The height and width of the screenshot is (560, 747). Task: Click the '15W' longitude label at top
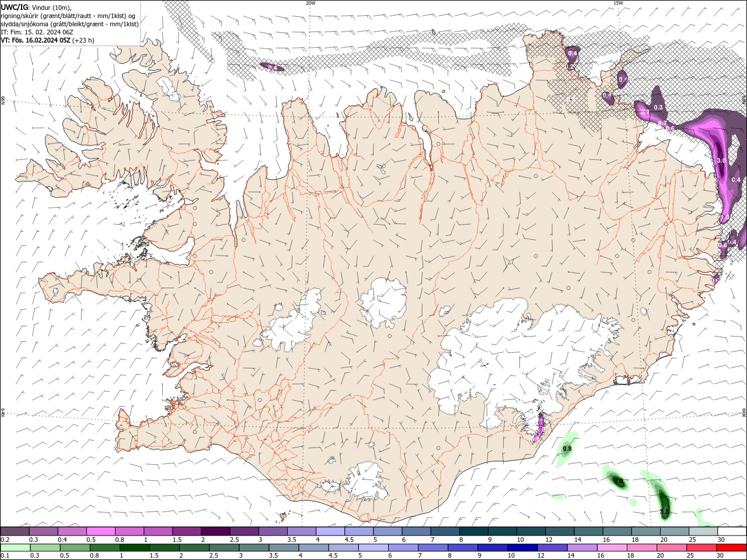pyautogui.click(x=618, y=3)
